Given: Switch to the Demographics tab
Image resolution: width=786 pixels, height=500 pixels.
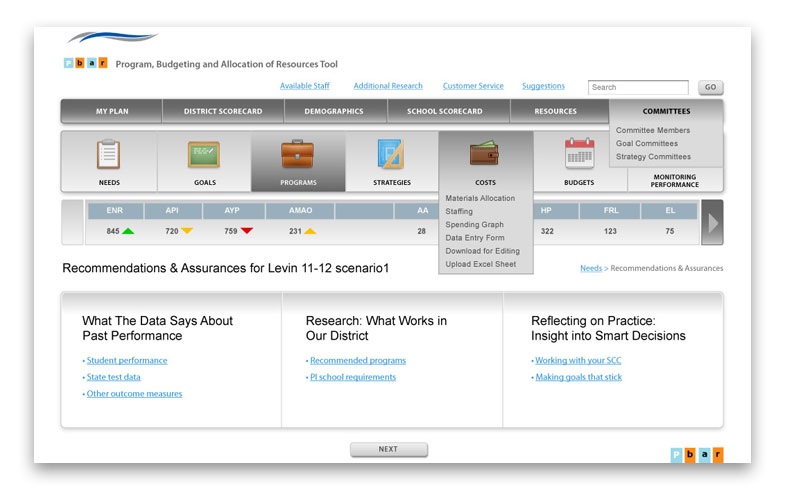Looking at the screenshot, I should click(x=334, y=111).
